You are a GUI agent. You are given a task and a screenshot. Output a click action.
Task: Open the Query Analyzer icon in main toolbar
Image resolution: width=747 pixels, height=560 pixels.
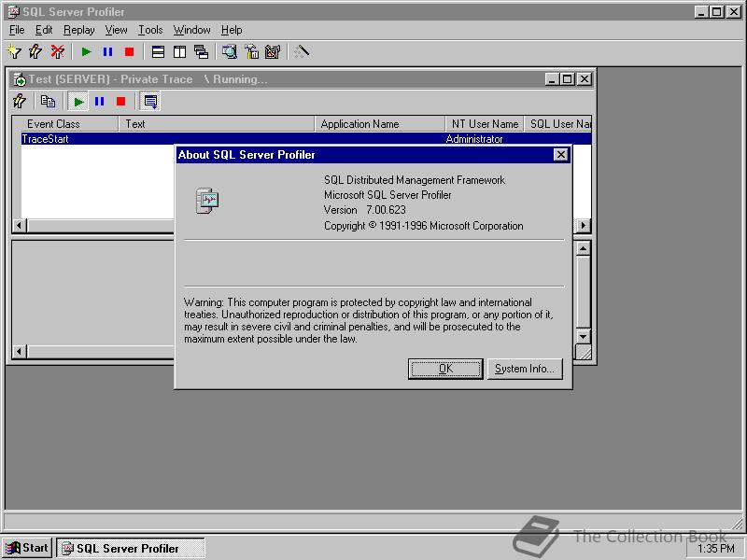(230, 51)
